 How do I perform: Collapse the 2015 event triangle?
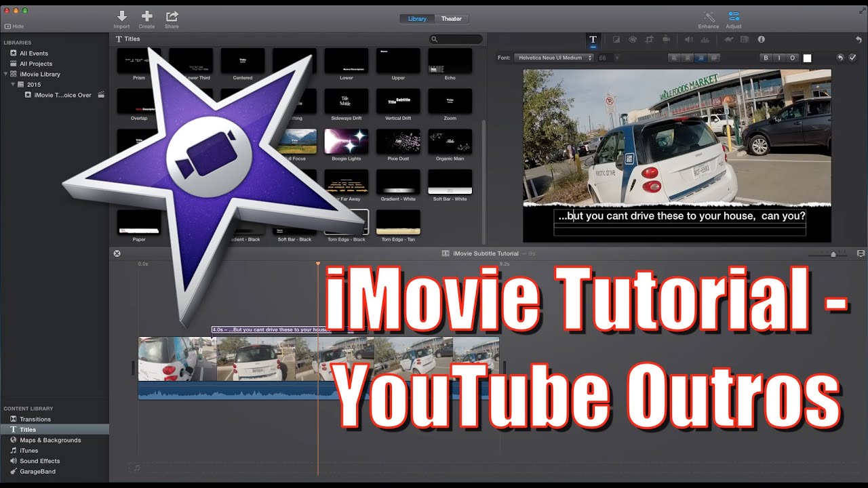pos(13,85)
